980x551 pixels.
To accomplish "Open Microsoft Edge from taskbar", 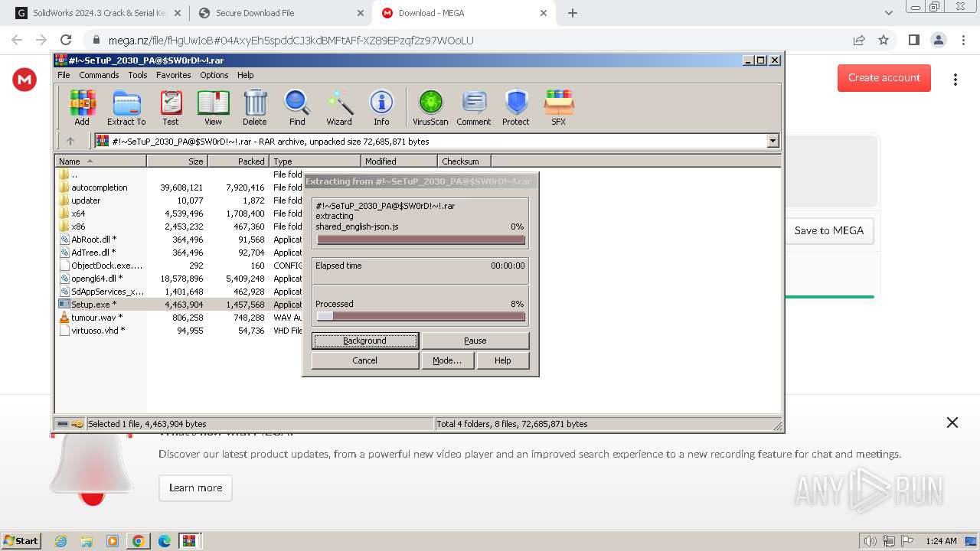I will [164, 541].
